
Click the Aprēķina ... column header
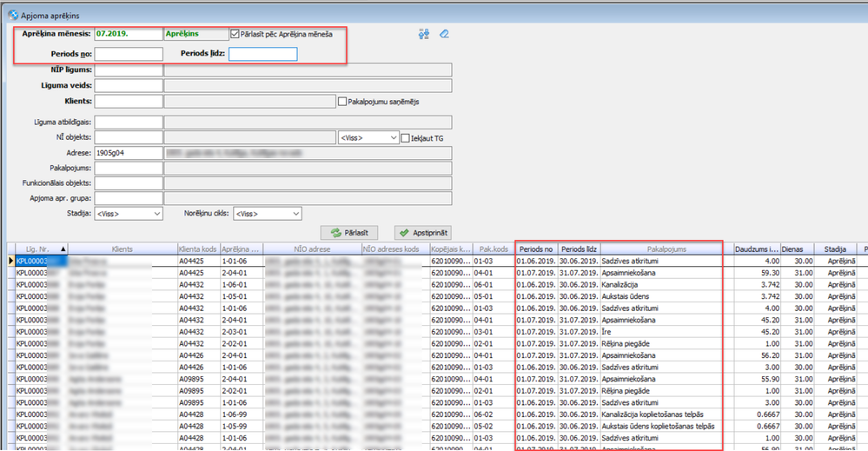pyautogui.click(x=242, y=249)
